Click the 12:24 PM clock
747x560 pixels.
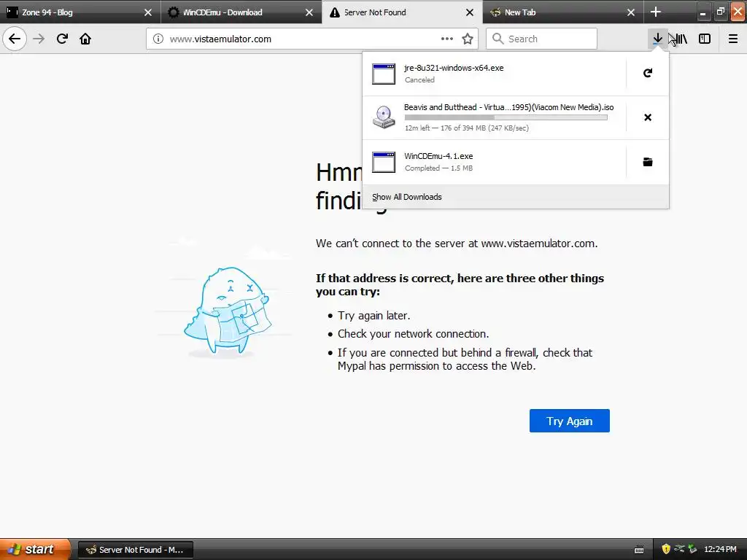pos(720,549)
